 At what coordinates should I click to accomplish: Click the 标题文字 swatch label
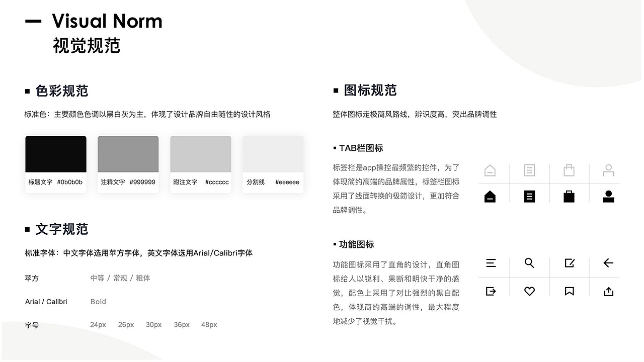pyautogui.click(x=40, y=182)
